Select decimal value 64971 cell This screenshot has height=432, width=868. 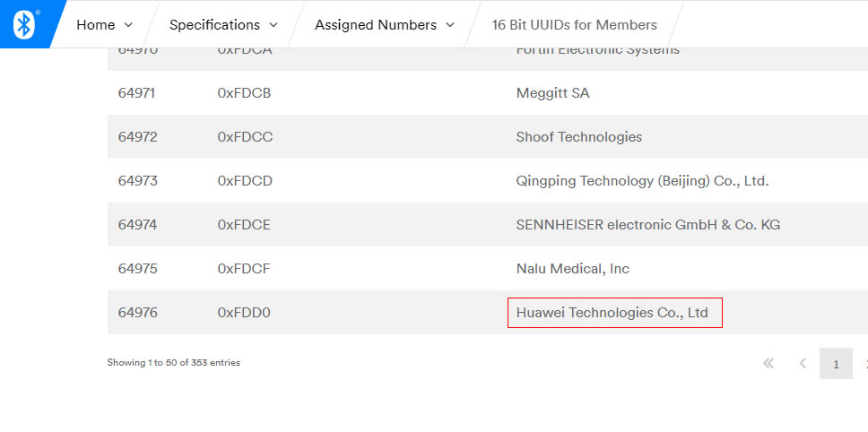pos(137,93)
